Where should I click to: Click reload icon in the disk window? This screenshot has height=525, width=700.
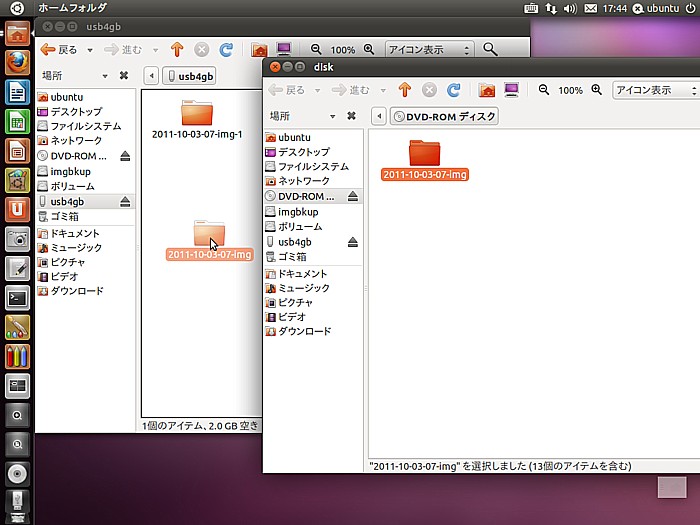[453, 90]
